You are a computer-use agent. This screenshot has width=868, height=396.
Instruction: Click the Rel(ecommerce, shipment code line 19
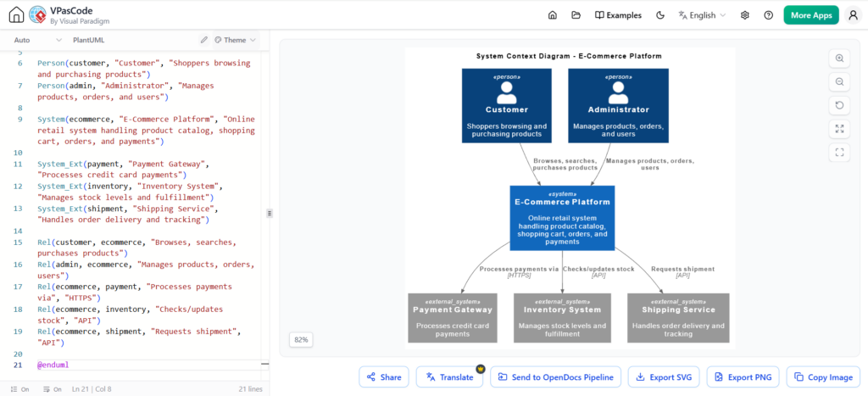click(140, 337)
